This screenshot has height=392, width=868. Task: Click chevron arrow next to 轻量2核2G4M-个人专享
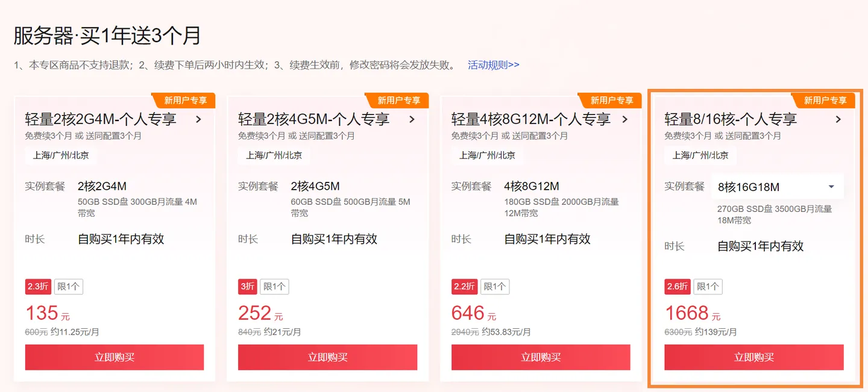[198, 119]
